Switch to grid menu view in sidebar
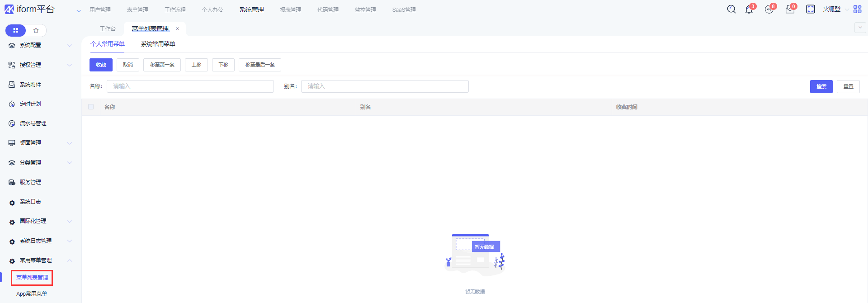 coord(16,30)
